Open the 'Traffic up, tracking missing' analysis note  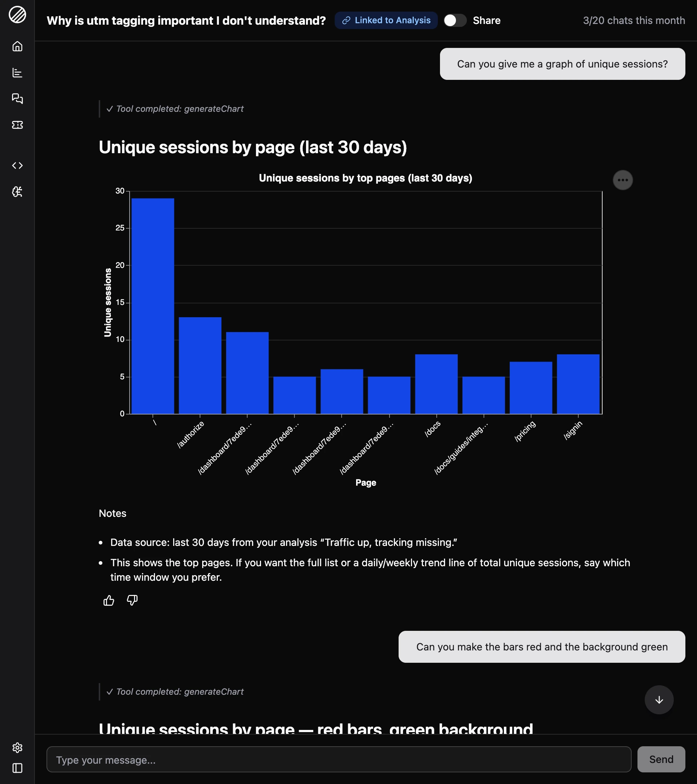[390, 542]
